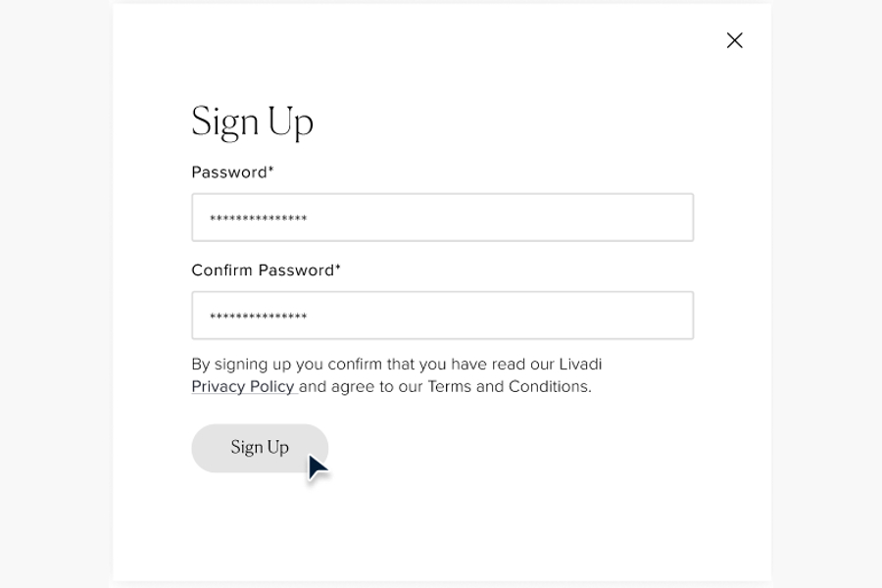This screenshot has width=882, height=588.
Task: Click the Password input field
Action: tap(443, 218)
